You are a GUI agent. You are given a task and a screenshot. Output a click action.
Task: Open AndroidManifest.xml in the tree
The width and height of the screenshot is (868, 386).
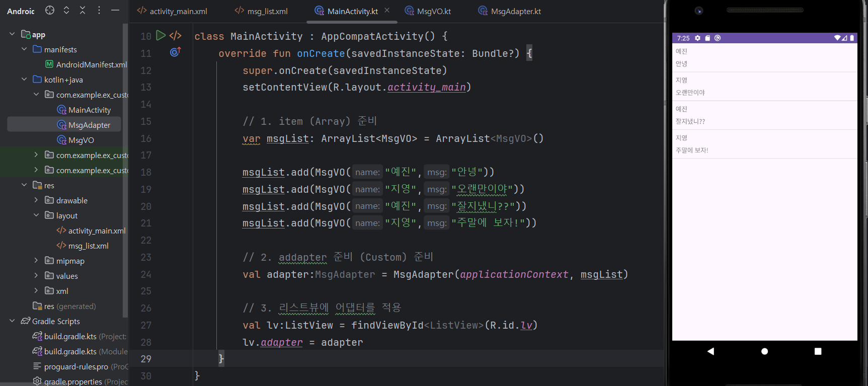(86, 64)
